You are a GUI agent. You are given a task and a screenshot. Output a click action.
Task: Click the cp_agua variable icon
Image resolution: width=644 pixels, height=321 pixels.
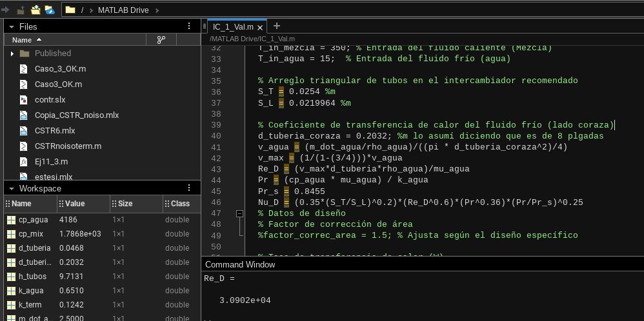[11, 220]
